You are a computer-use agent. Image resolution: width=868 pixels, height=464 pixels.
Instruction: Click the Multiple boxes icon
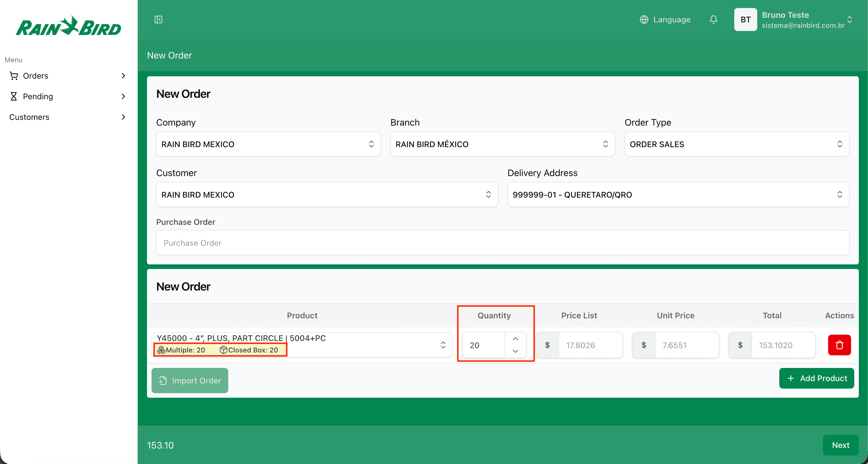(161, 350)
